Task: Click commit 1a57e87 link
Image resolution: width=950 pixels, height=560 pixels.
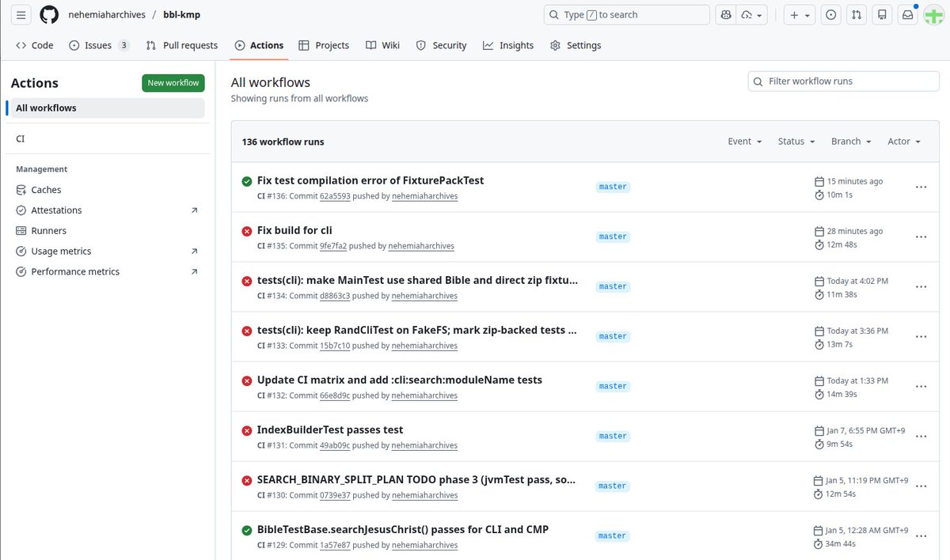Action: tap(335, 545)
